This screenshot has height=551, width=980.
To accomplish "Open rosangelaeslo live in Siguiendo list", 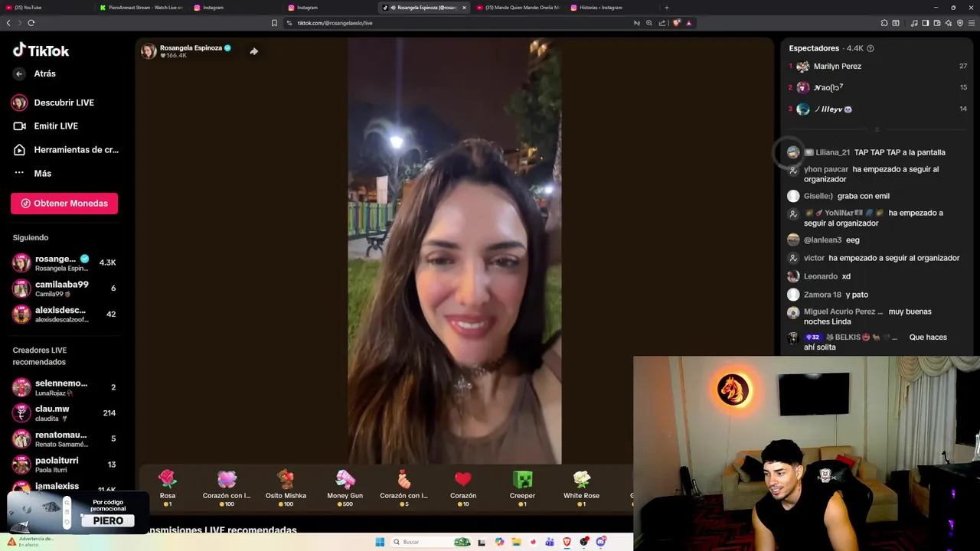I will coord(64,262).
